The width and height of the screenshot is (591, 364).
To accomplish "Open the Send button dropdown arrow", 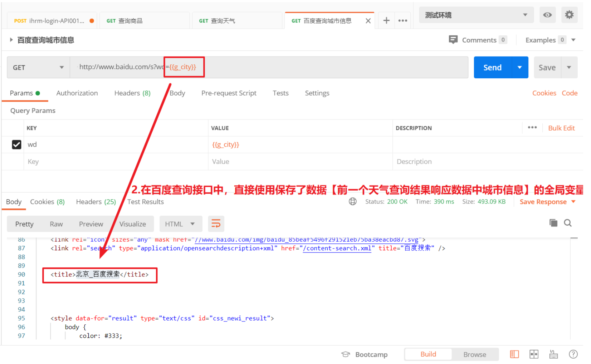I will 519,67.
